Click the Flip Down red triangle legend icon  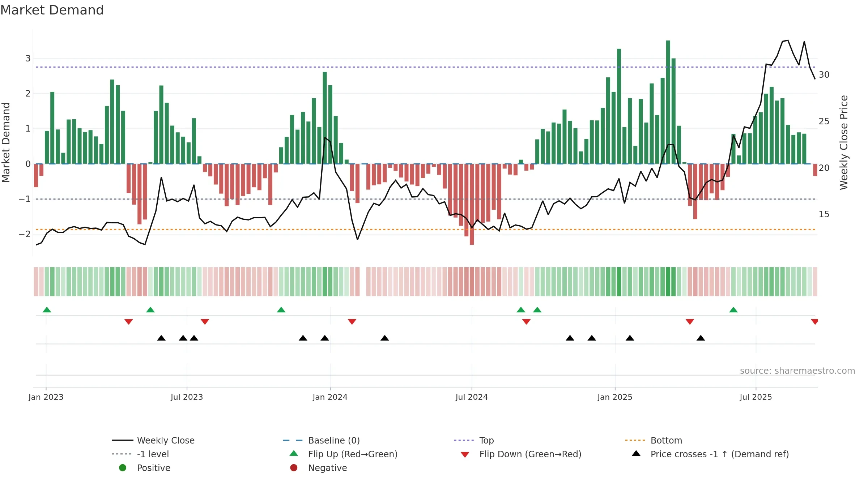(465, 455)
